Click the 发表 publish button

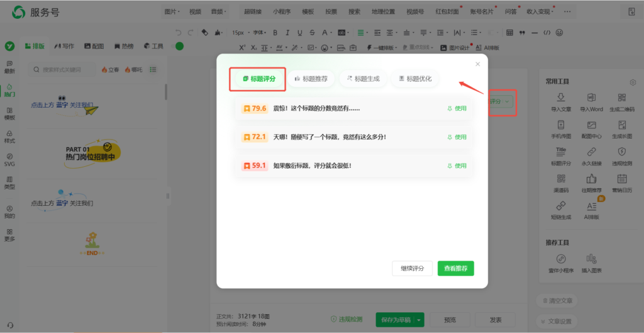(x=496, y=319)
